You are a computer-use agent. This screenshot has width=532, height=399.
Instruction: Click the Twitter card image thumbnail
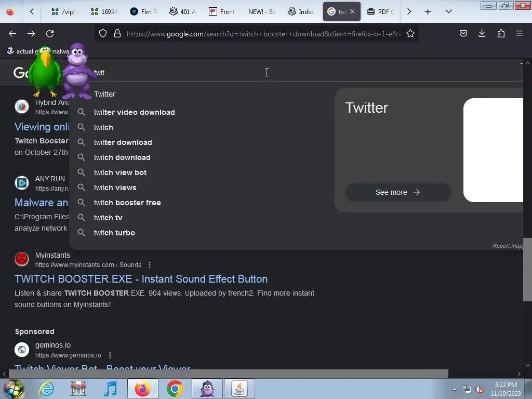tap(493, 150)
